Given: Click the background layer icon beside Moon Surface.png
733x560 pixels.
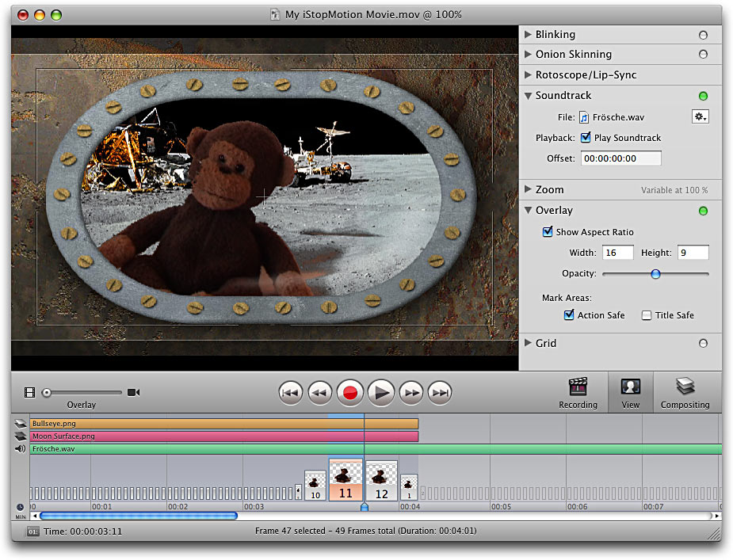Looking at the screenshot, I should point(21,436).
